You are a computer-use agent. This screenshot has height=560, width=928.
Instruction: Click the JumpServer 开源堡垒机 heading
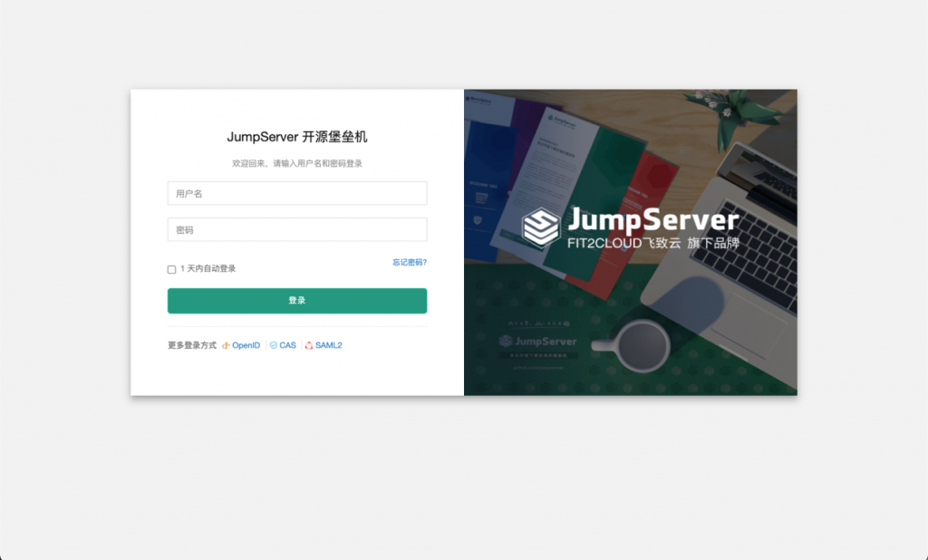click(x=297, y=137)
